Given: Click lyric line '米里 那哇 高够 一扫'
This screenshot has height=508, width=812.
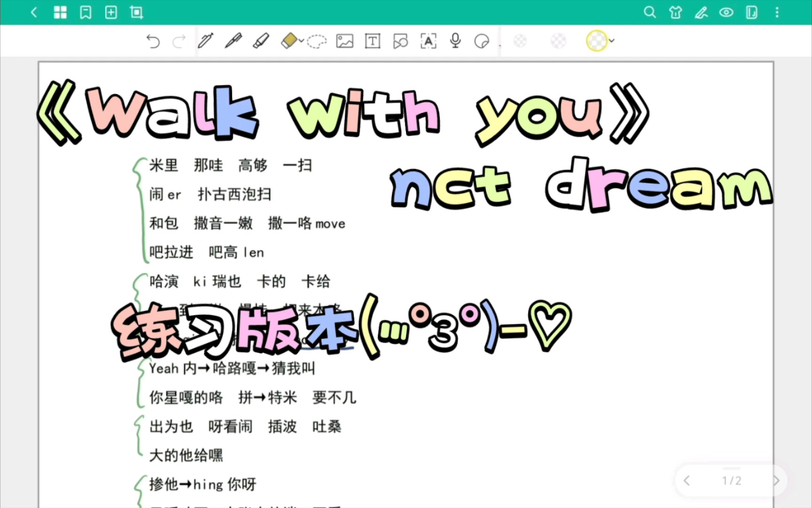Looking at the screenshot, I should [x=231, y=165].
